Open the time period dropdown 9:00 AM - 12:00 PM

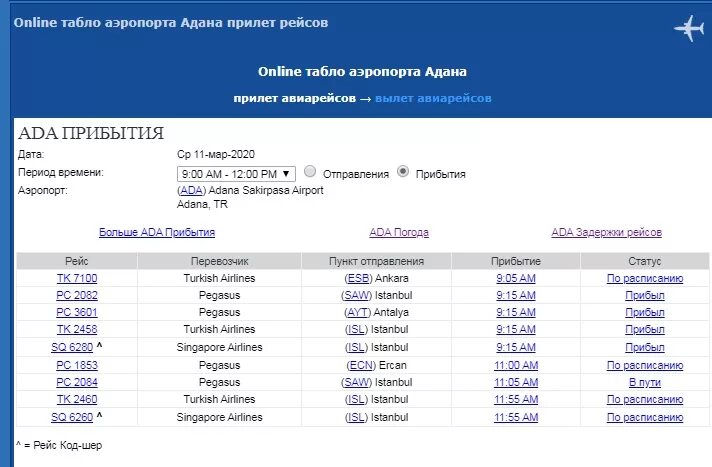coord(236,174)
